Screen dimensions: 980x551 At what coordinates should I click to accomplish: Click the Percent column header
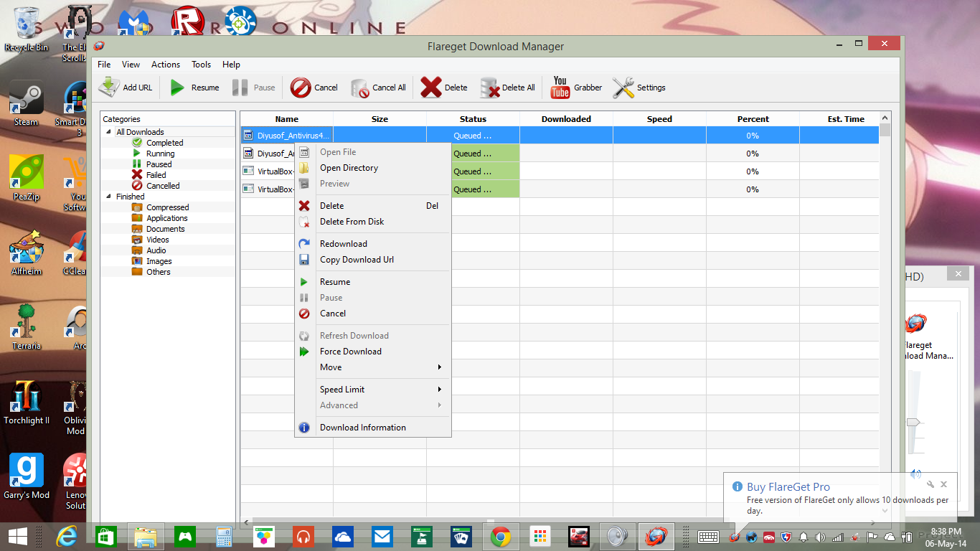click(x=753, y=119)
